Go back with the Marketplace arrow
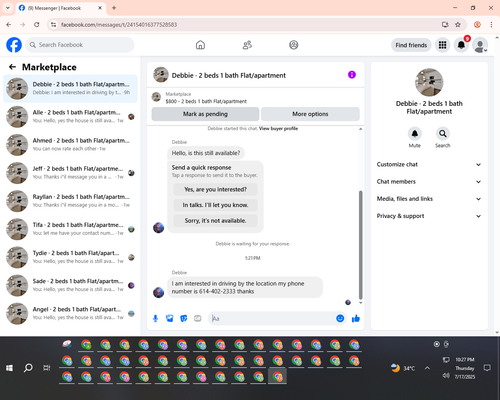This screenshot has height=400, width=500. [12, 67]
